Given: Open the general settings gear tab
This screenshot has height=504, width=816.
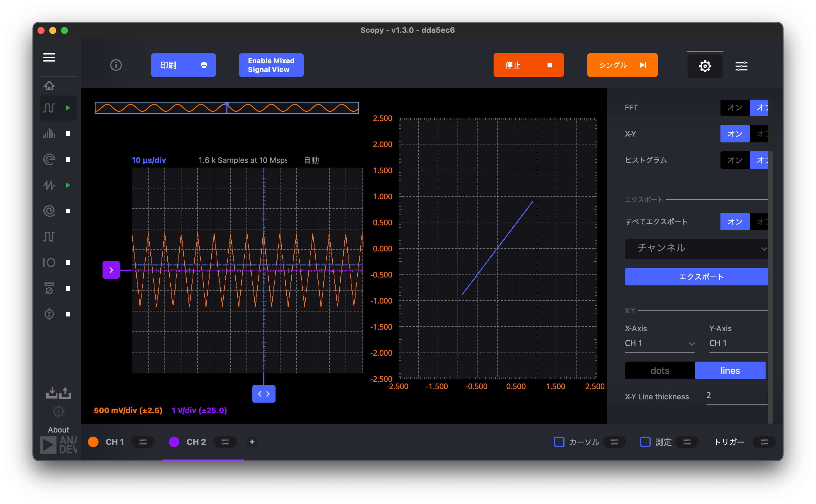Looking at the screenshot, I should [705, 66].
